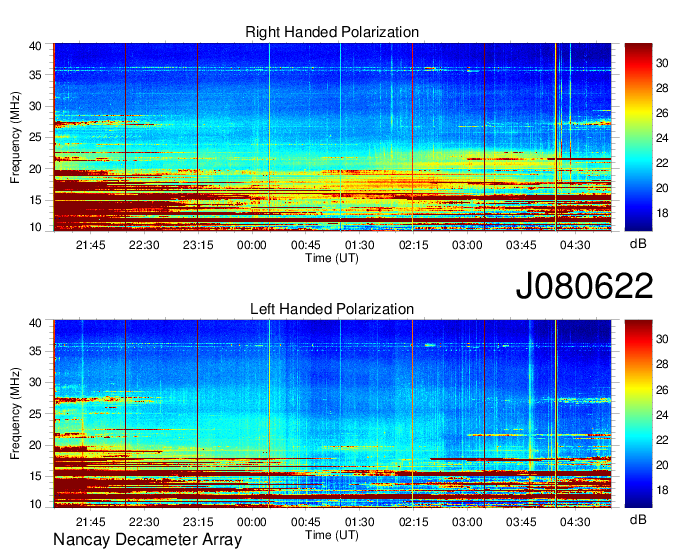Viewport: 680px width, 552px height.
Task: Click '22' on the Left Handed color bar scale
Action: (x=662, y=440)
